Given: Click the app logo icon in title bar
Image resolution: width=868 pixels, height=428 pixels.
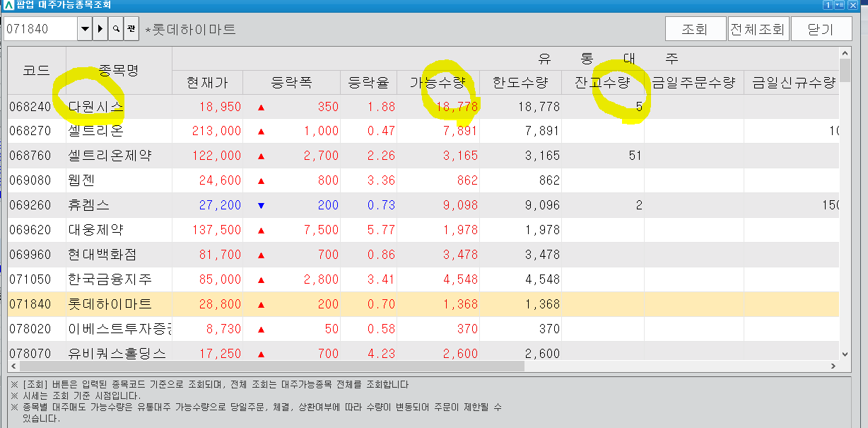Looking at the screenshot, I should (x=8, y=5).
